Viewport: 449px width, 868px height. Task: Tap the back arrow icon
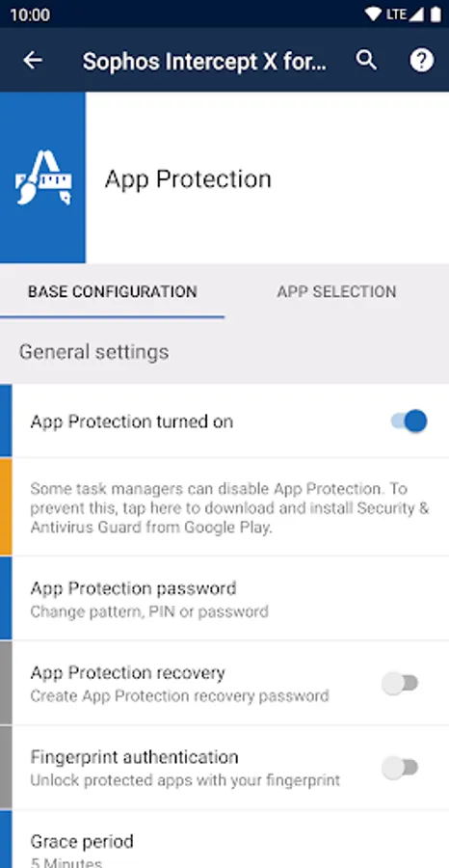click(33, 61)
